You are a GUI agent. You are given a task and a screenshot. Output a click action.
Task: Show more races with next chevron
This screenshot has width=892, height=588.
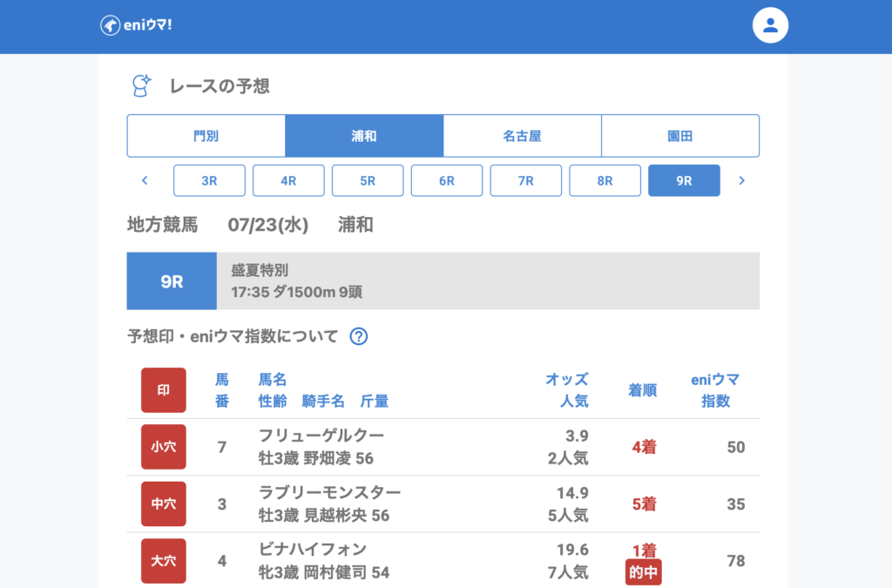pos(741,180)
